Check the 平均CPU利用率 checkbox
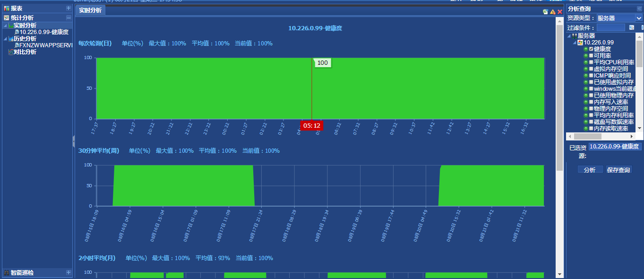644x279 pixels. pos(591,62)
